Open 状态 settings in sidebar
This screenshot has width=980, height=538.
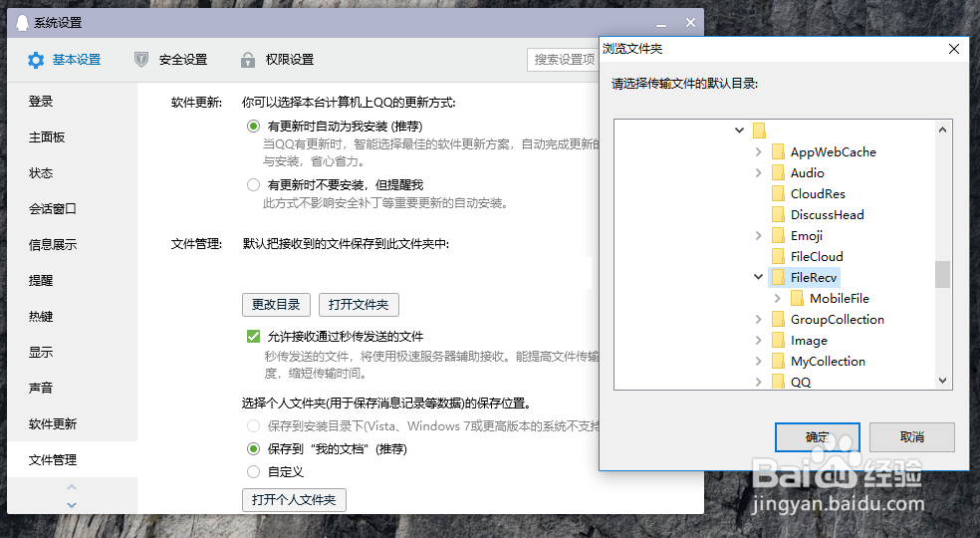tap(73, 173)
